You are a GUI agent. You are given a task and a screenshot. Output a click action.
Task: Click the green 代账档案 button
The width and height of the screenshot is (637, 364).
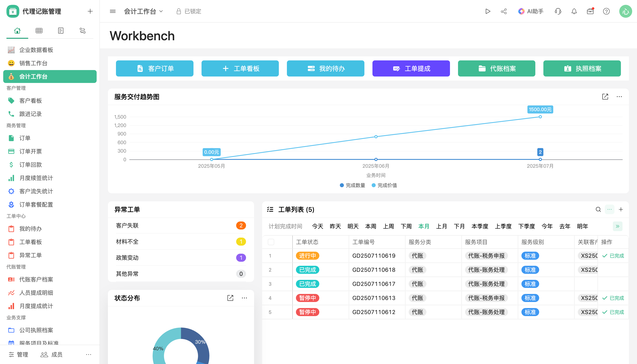(x=496, y=68)
